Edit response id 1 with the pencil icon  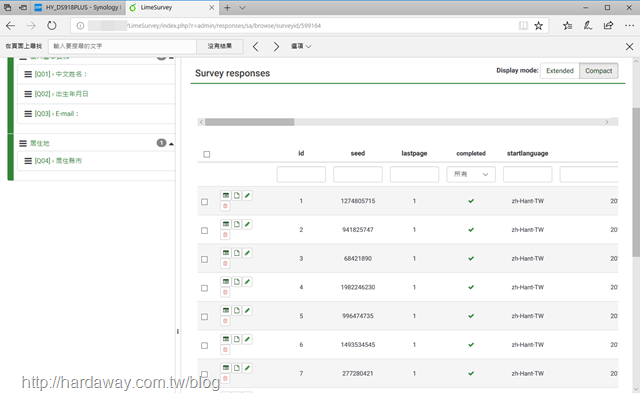tap(247, 195)
